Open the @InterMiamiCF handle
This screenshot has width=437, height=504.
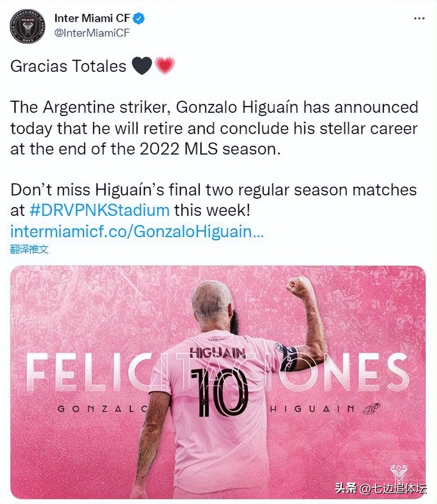(x=92, y=33)
